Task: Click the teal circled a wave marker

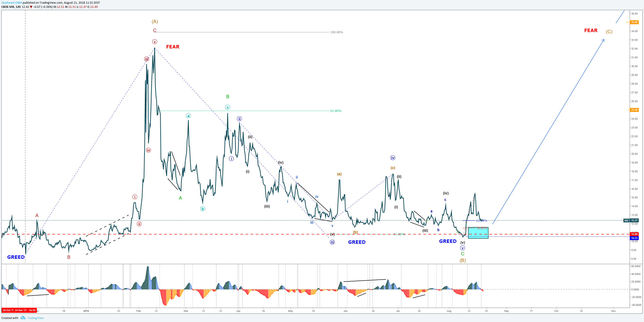Action: coord(188,116)
